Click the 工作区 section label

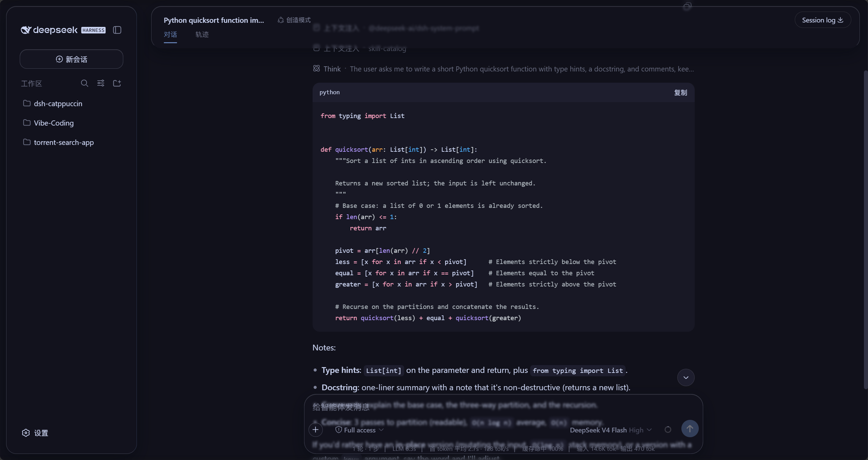point(31,84)
